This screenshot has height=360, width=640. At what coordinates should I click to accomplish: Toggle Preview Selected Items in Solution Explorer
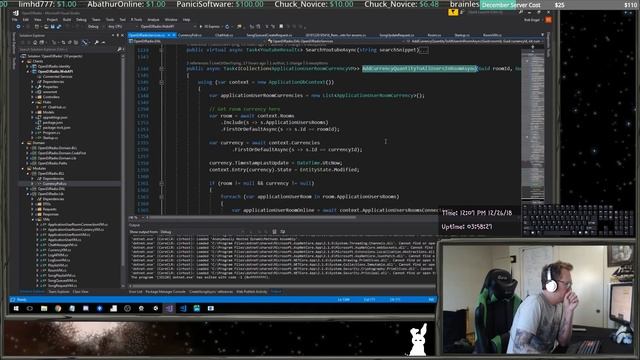point(103,42)
